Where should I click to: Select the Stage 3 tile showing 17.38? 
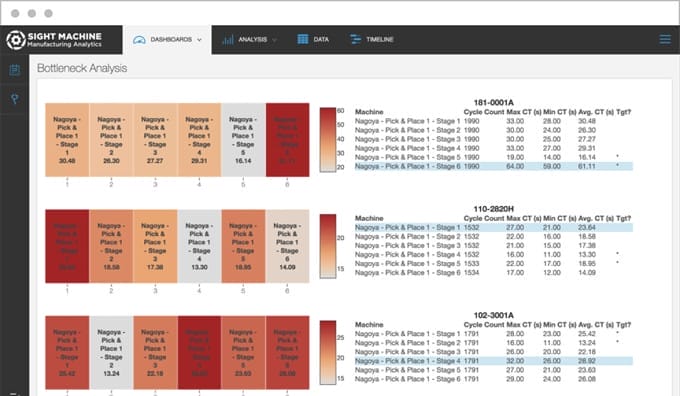155,246
